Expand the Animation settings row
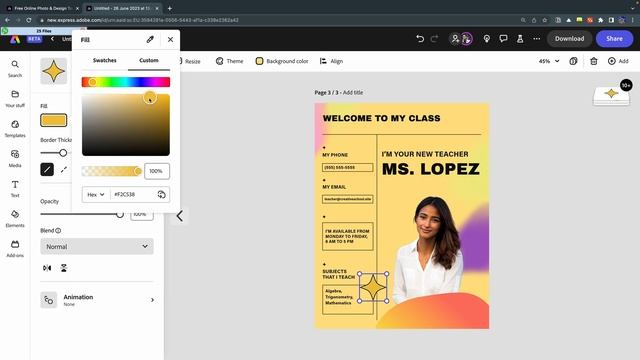This screenshot has width=640, height=360. (x=97, y=300)
